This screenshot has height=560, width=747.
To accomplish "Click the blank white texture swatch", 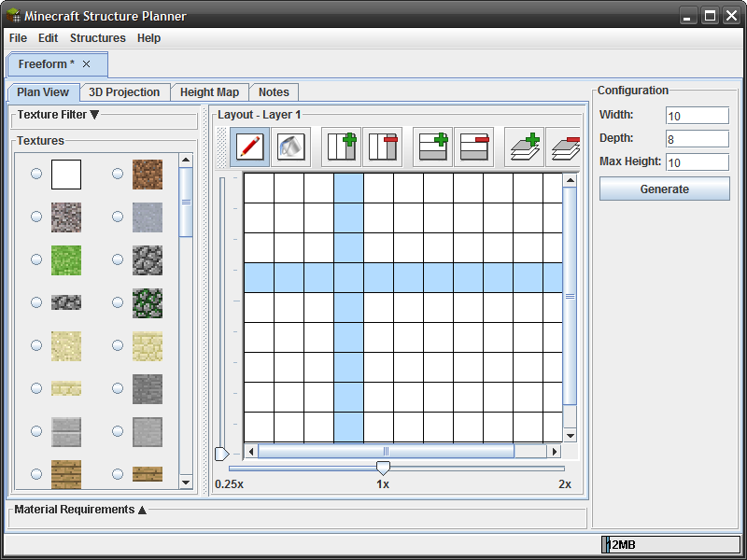I will point(66,175).
